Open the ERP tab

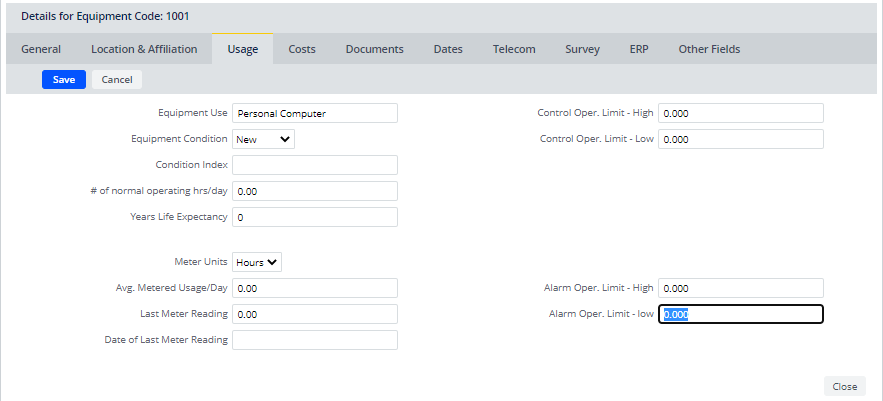[639, 49]
